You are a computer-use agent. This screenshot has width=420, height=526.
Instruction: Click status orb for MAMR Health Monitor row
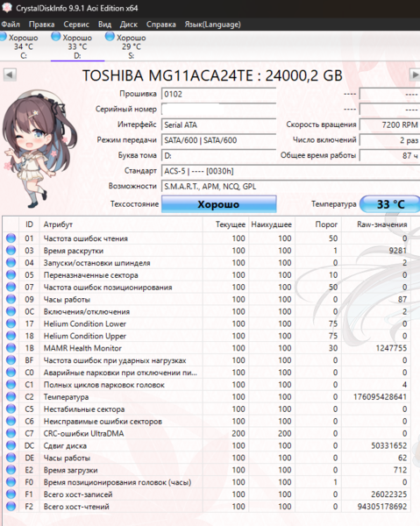pyautogui.click(x=11, y=348)
